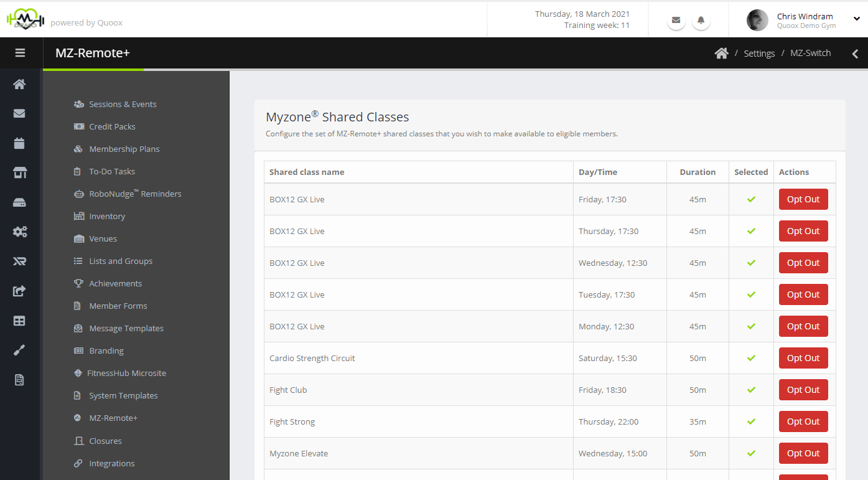Click the Duration column header
The height and width of the screenshot is (480, 868).
(x=698, y=172)
